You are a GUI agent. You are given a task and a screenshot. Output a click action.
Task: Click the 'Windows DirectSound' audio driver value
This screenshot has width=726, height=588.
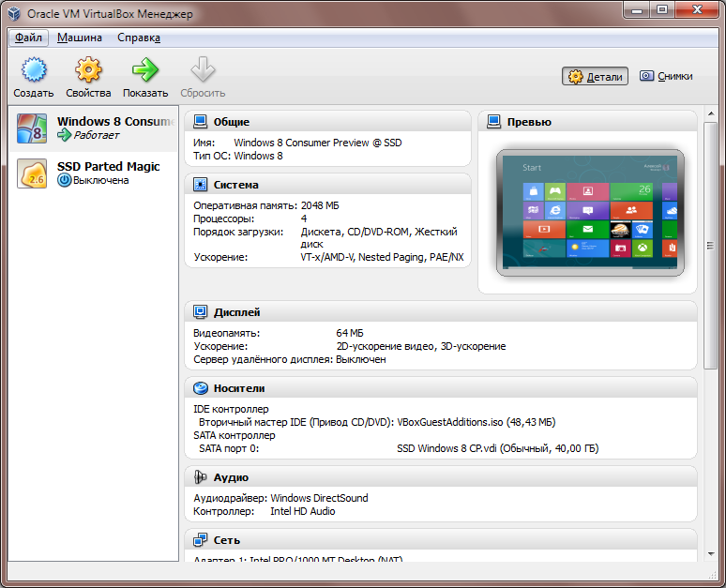pos(319,498)
